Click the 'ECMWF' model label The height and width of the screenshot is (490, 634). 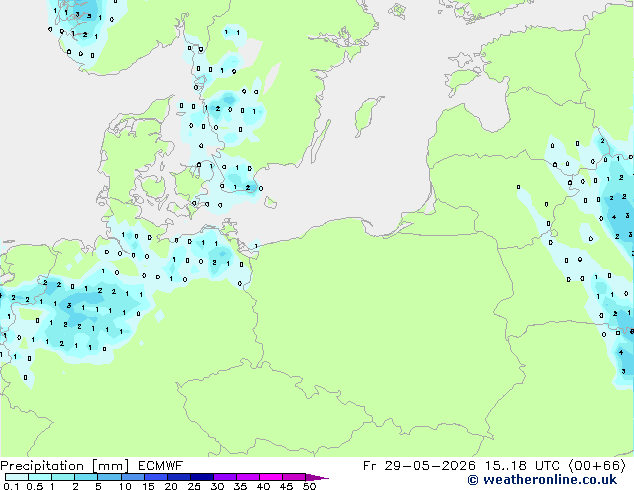point(161,466)
